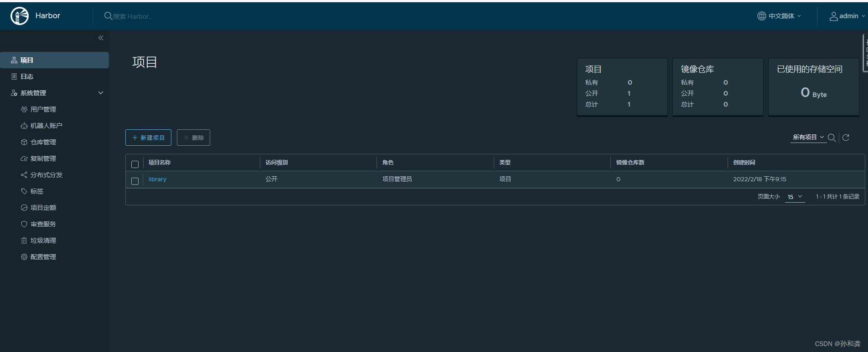Click the 机器人账户 robot icon
Image resolution: width=868 pixels, height=352 pixels.
[x=24, y=126]
